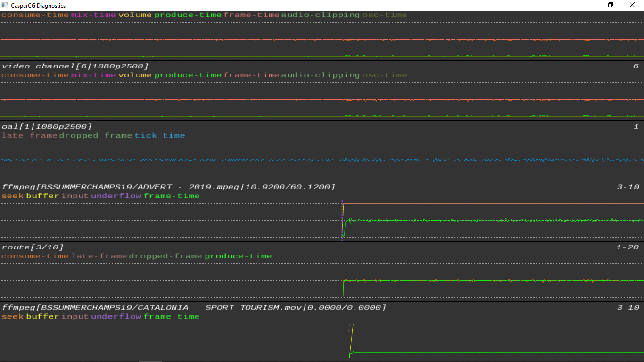Click the ffmpeg CATALONIA - SPORT TOURISM.mov title
Image resolution: width=644 pixels, height=362 pixels.
pyautogui.click(x=194, y=308)
